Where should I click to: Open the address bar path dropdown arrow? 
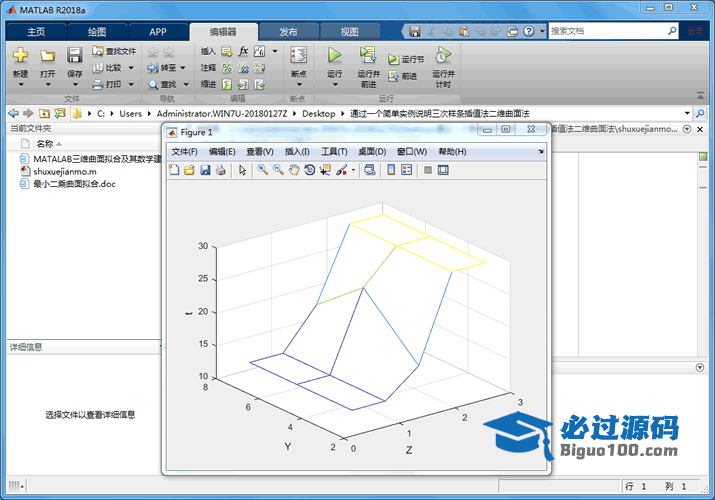coord(687,113)
